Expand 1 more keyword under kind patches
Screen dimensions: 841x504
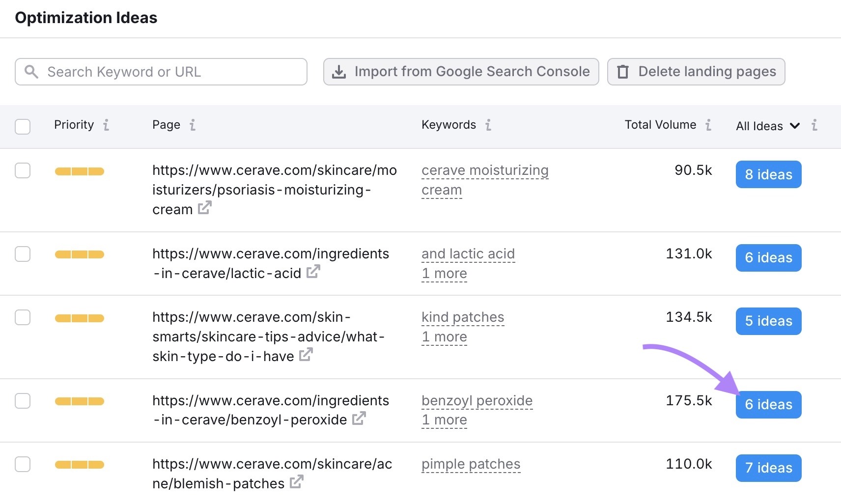click(x=444, y=336)
